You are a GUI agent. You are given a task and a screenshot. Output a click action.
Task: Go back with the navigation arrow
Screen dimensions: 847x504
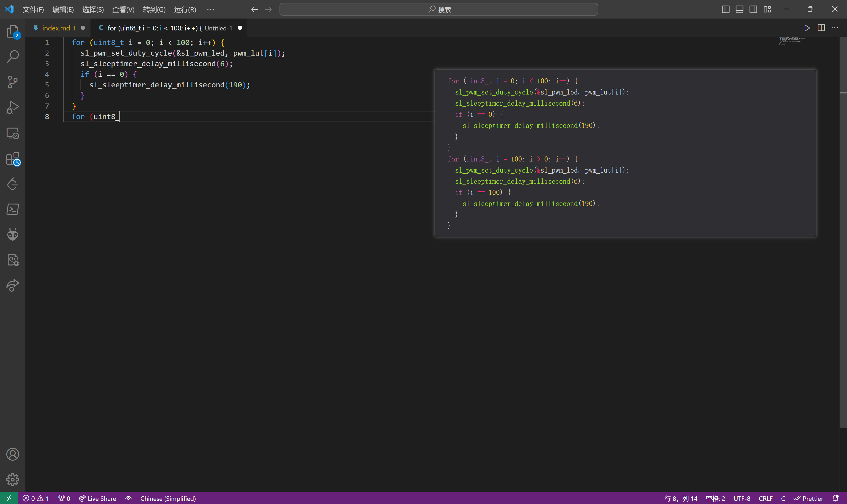pyautogui.click(x=254, y=10)
